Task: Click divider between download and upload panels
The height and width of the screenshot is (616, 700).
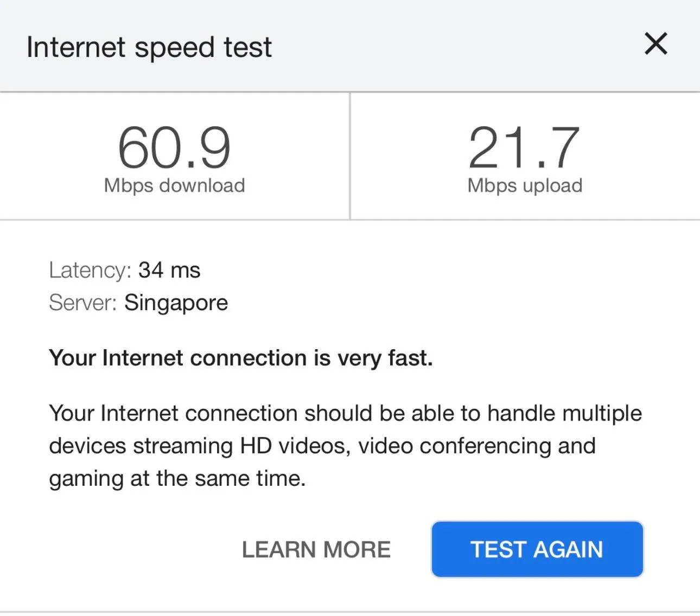Action: (350, 156)
